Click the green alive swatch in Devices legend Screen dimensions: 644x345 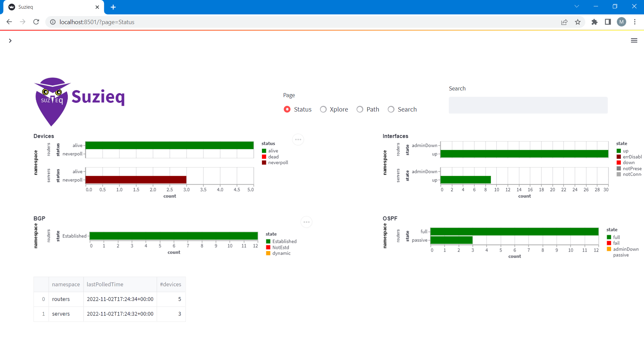pos(264,151)
